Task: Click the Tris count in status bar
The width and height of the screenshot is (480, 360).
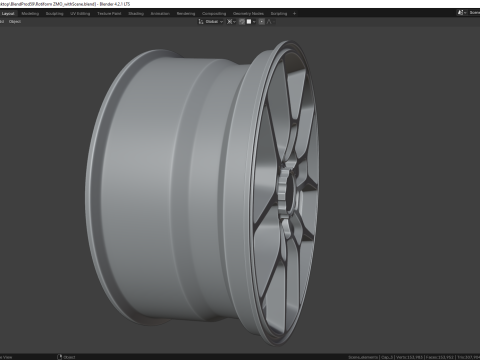Action: tap(468, 357)
